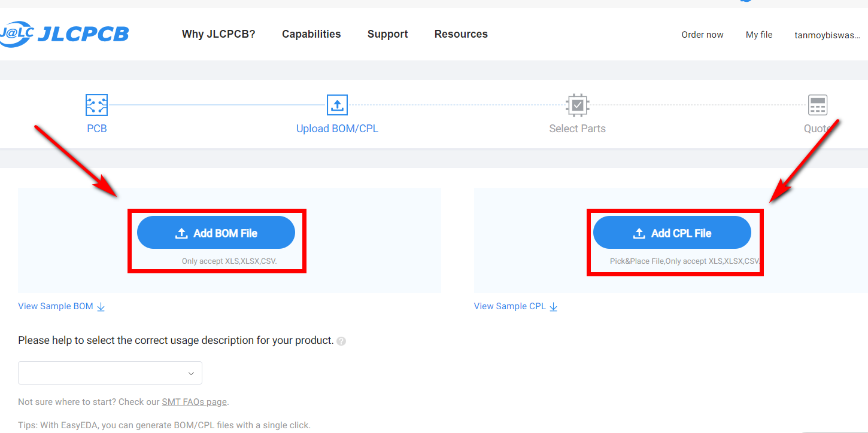Image resolution: width=868 pixels, height=433 pixels.
Task: Click the Add CPL File button
Action: coord(672,233)
